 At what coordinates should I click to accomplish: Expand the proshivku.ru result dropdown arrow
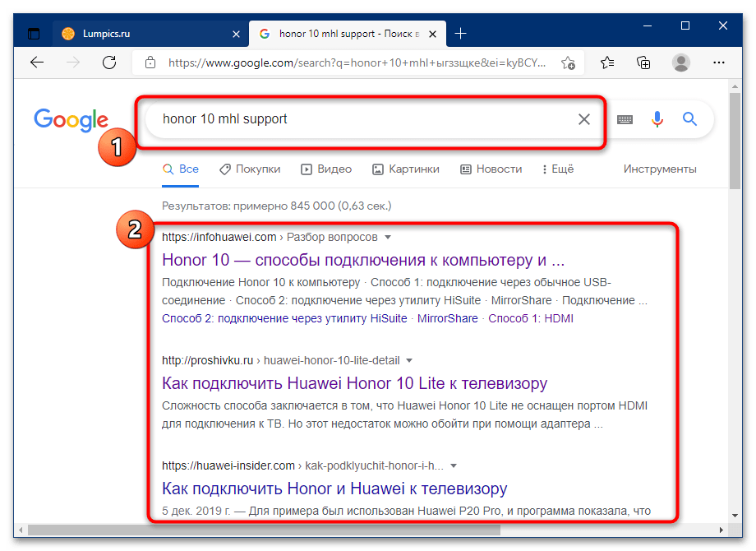(x=409, y=360)
